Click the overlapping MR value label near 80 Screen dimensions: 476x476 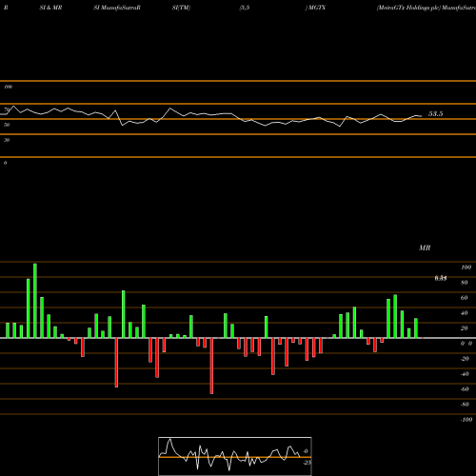tap(441, 278)
